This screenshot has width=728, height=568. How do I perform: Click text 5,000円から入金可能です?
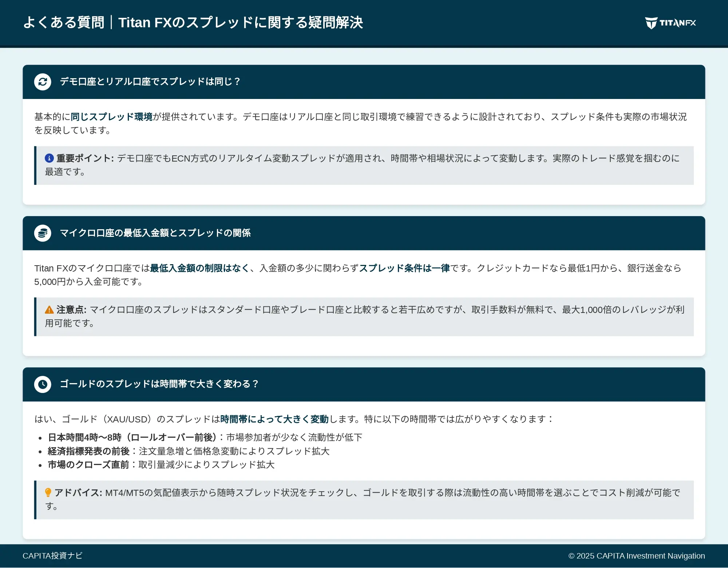coord(88,282)
